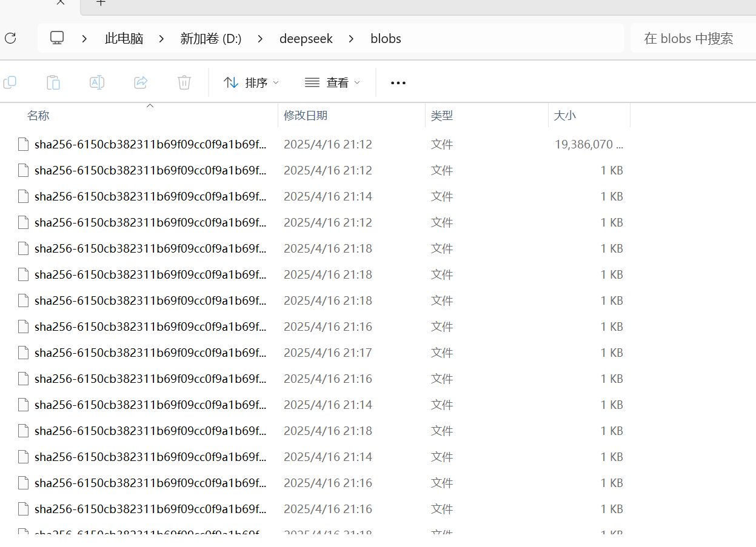This screenshot has width=756, height=547.
Task: Navigate to 新加卷 (D:) breadcrumb
Action: tap(210, 39)
